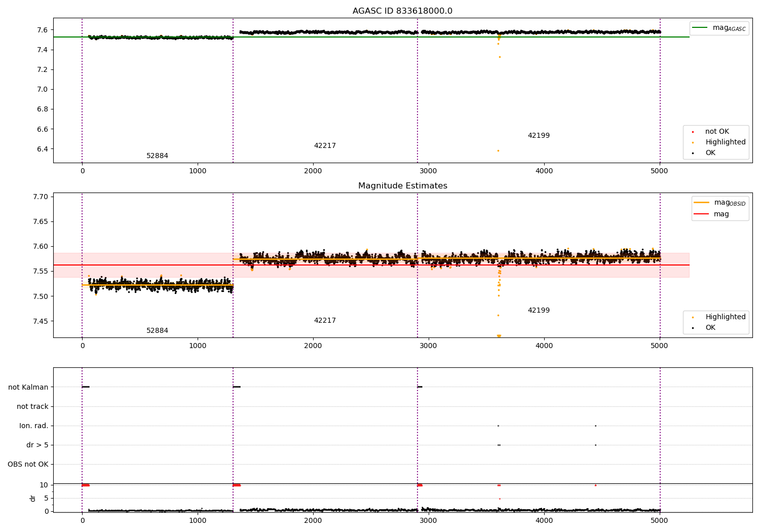Click the Ion. rad. marker near time 4450
The height and width of the screenshot is (532, 760).
pyautogui.click(x=595, y=426)
